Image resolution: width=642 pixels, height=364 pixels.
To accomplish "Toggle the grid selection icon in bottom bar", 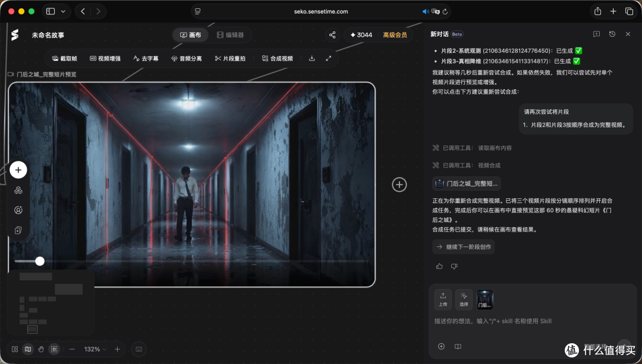I will click(54, 349).
